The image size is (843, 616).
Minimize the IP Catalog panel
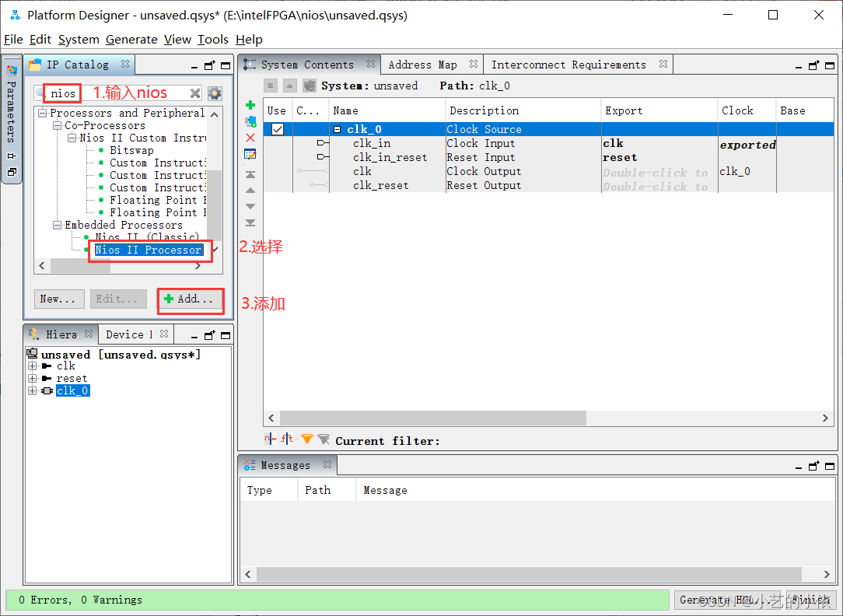pos(194,66)
